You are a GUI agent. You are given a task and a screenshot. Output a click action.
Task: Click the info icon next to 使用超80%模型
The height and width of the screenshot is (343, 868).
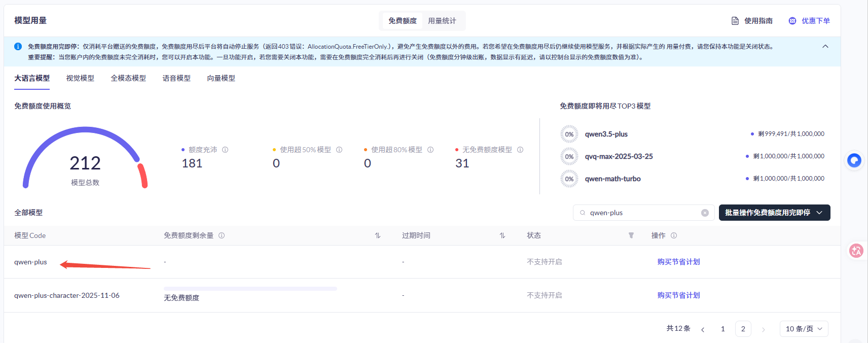tap(430, 150)
